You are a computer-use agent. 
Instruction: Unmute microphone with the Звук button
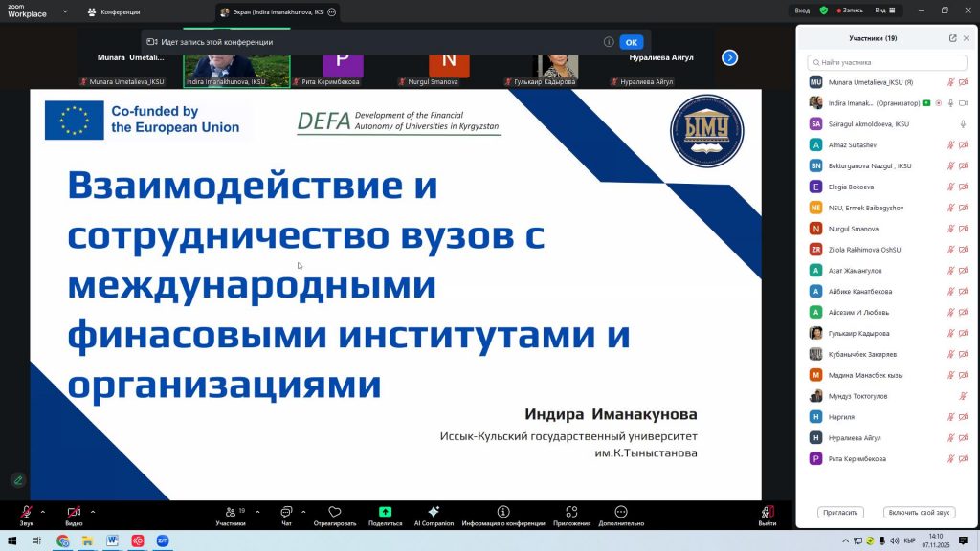[x=26, y=513]
